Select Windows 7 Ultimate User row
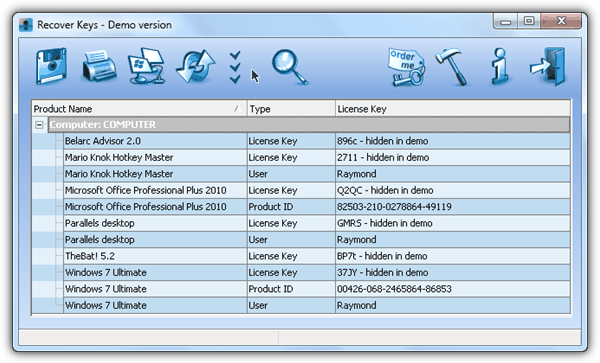600x363 pixels. (x=316, y=305)
